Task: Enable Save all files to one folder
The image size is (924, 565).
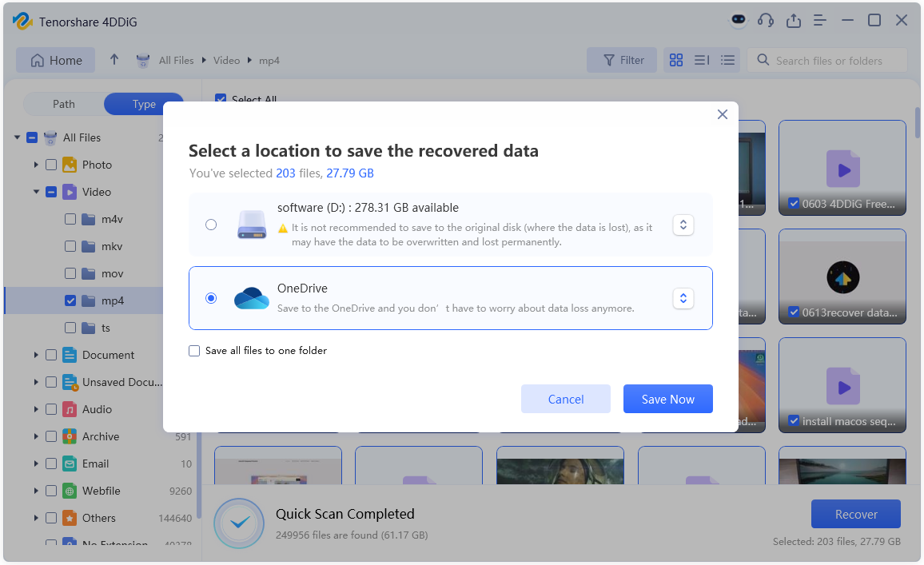Action: click(194, 351)
